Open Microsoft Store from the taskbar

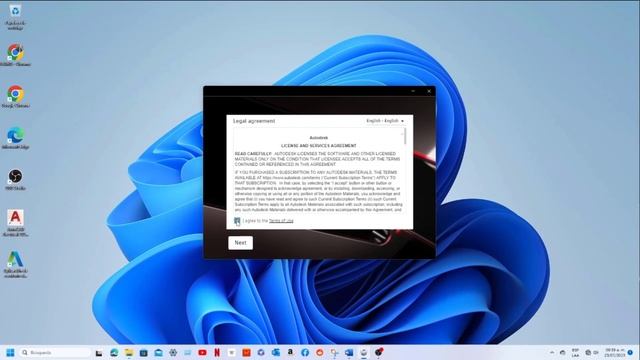coord(144,352)
